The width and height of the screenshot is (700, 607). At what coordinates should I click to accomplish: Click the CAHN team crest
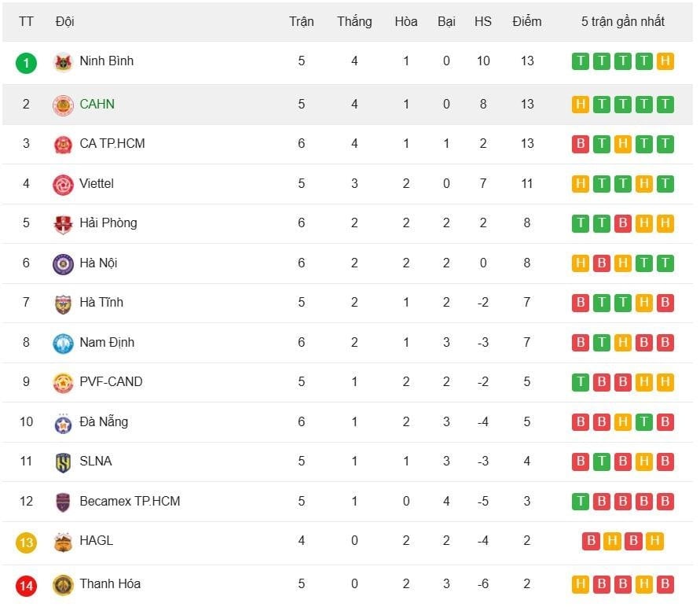[x=63, y=105]
